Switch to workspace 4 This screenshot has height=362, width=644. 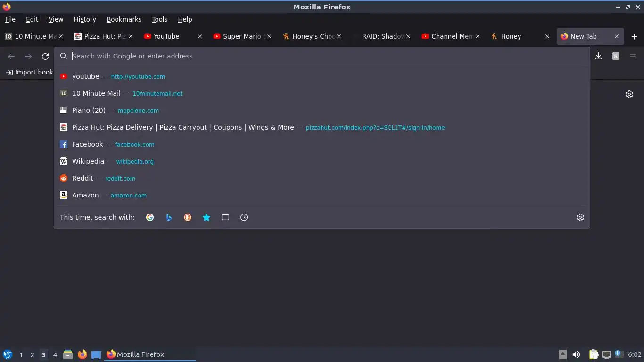click(x=55, y=355)
